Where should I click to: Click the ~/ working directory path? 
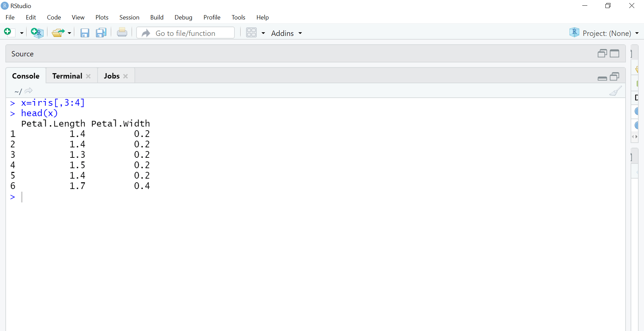point(18,91)
